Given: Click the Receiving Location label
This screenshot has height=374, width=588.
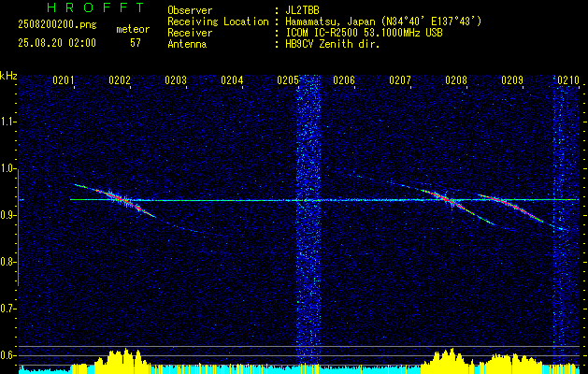Looking at the screenshot, I should (x=218, y=22).
